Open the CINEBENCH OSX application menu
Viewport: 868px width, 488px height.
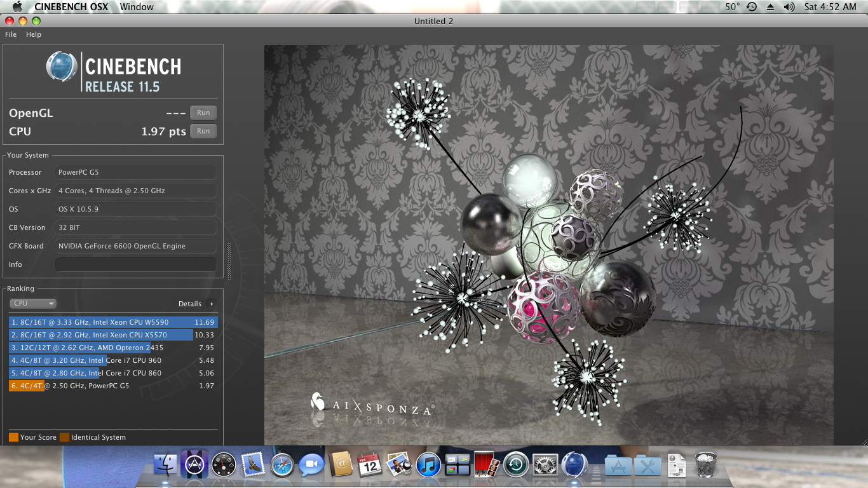71,7
